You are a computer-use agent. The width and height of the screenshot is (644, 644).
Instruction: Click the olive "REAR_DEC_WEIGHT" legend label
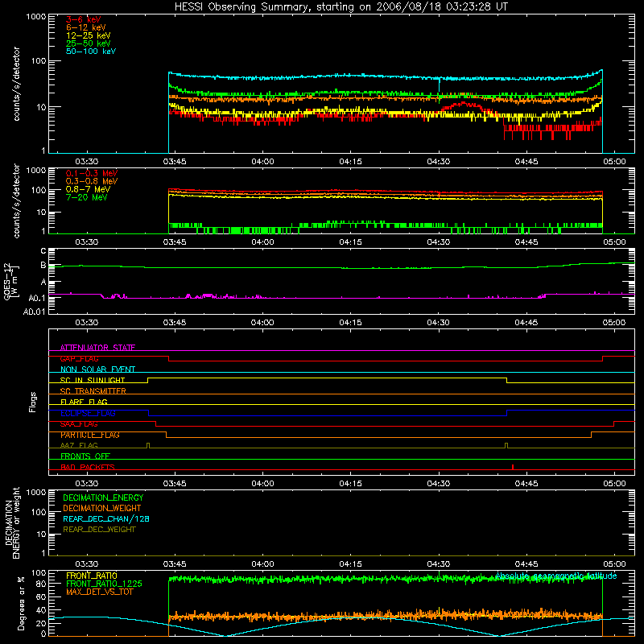(99, 530)
